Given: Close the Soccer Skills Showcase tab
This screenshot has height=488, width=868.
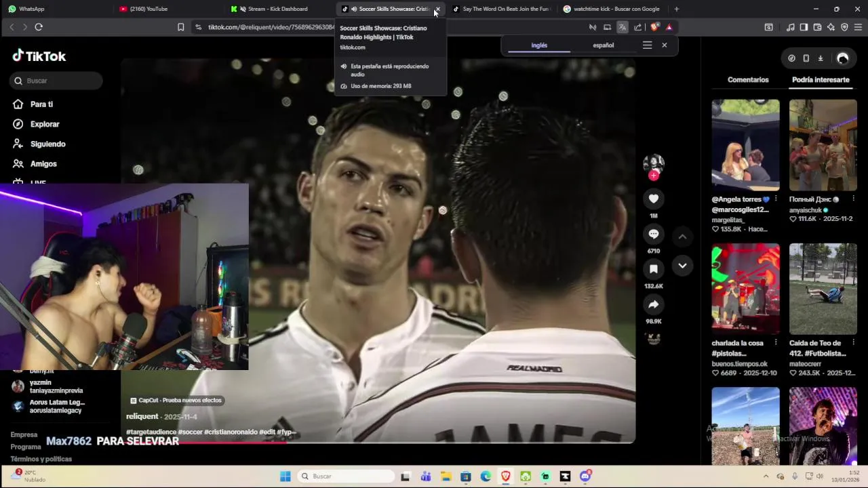Looking at the screenshot, I should click(437, 9).
